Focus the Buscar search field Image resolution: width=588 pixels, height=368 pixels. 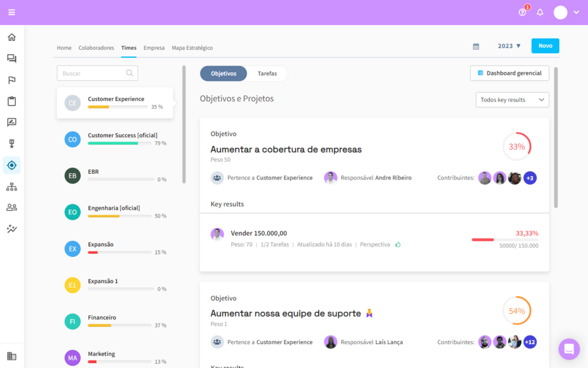coord(97,73)
